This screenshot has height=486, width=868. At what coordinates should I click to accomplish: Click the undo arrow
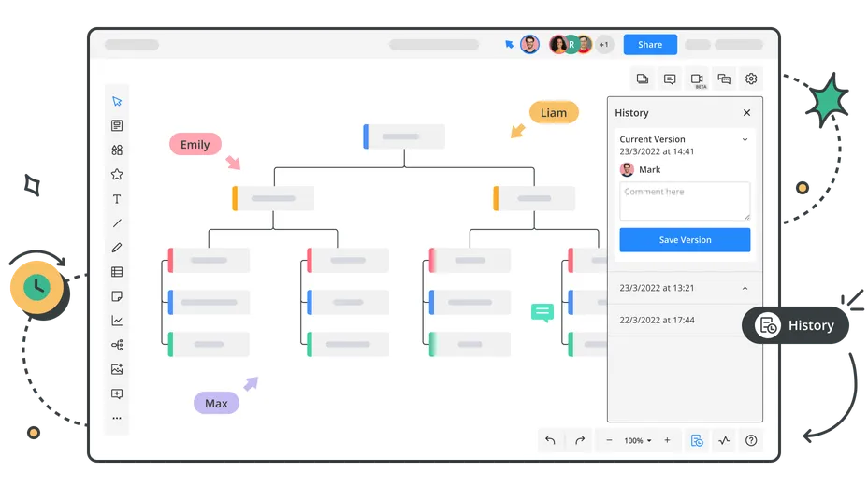(550, 440)
